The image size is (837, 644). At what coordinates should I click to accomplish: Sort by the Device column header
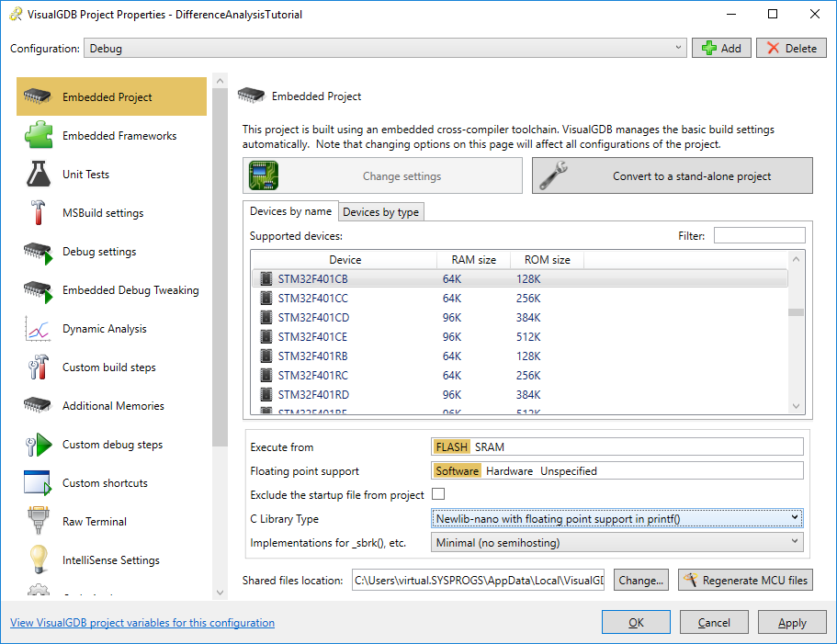tap(345, 259)
